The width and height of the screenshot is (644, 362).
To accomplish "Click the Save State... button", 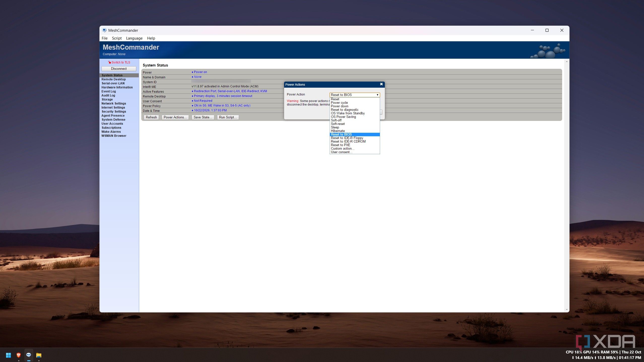I will pyautogui.click(x=203, y=117).
